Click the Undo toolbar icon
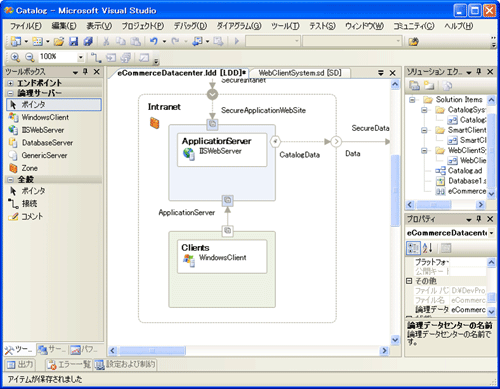 coord(154,41)
